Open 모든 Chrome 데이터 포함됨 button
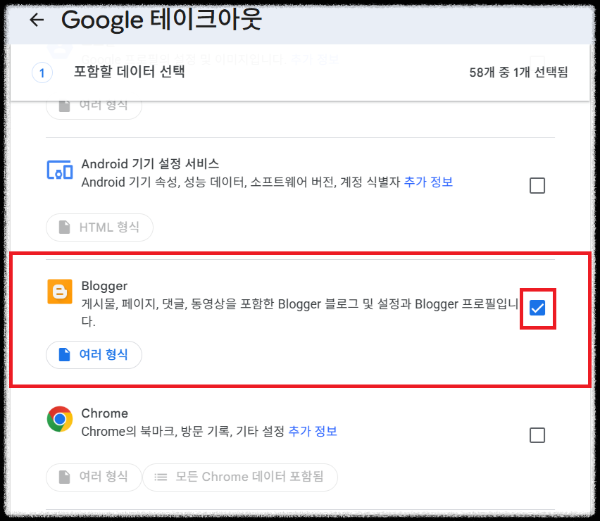Image resolution: width=600 pixels, height=521 pixels. pyautogui.click(x=240, y=477)
